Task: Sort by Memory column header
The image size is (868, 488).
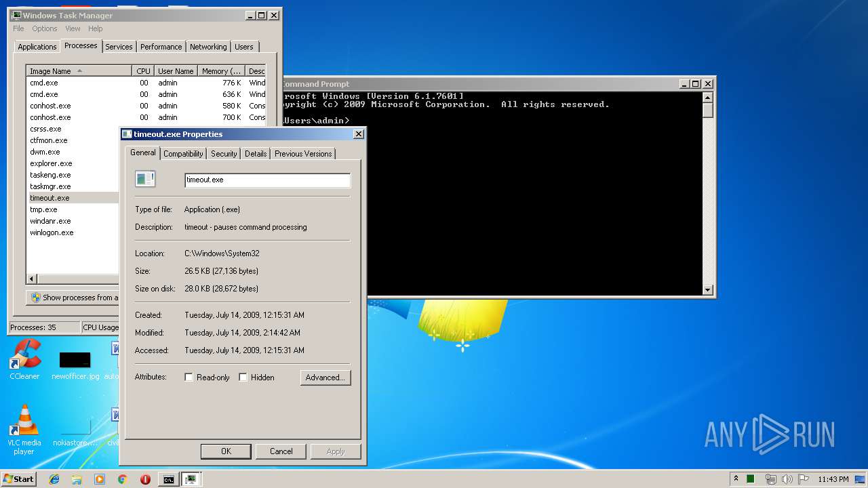Action: [221, 71]
